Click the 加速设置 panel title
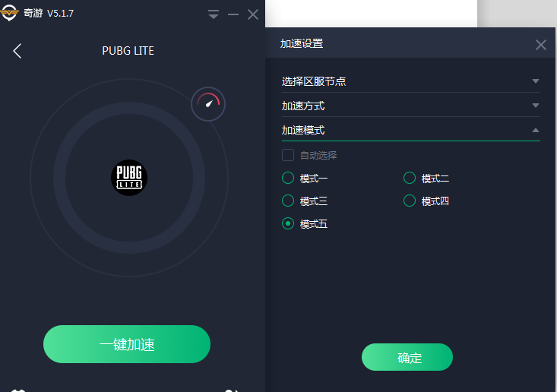Viewport: 557px width, 392px height. (302, 43)
